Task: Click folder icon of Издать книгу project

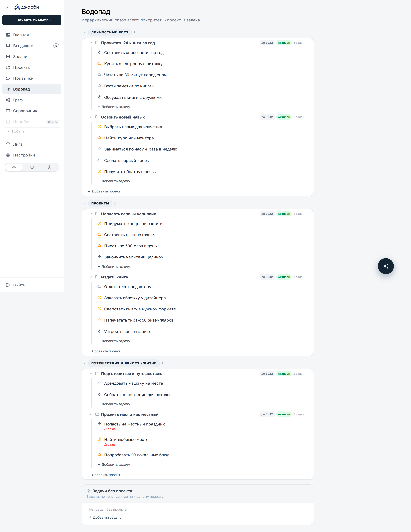Action: (97, 277)
